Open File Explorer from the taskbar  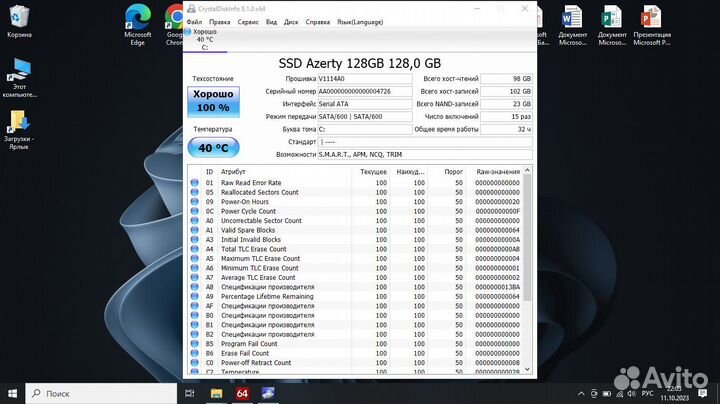click(x=216, y=393)
